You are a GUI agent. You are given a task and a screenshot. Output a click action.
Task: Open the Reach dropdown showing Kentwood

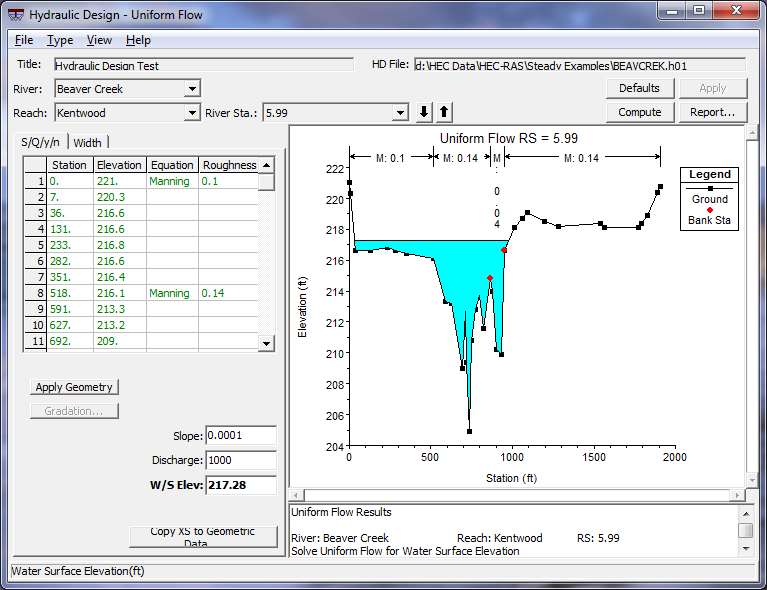tap(192, 113)
